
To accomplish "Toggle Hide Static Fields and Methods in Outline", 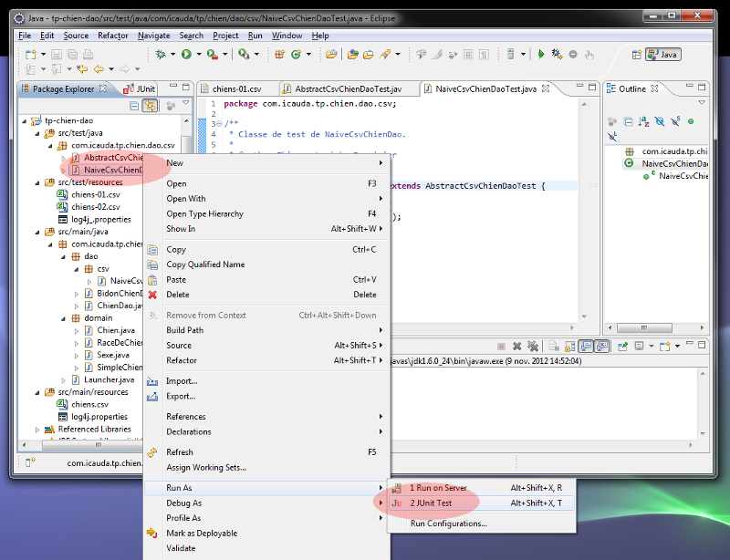I will click(675, 121).
